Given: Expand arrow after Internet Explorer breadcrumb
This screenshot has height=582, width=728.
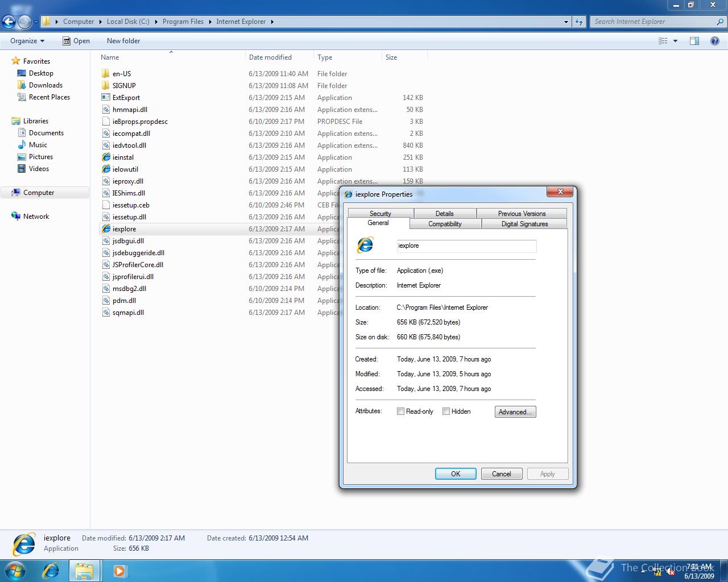Looking at the screenshot, I should point(272,22).
